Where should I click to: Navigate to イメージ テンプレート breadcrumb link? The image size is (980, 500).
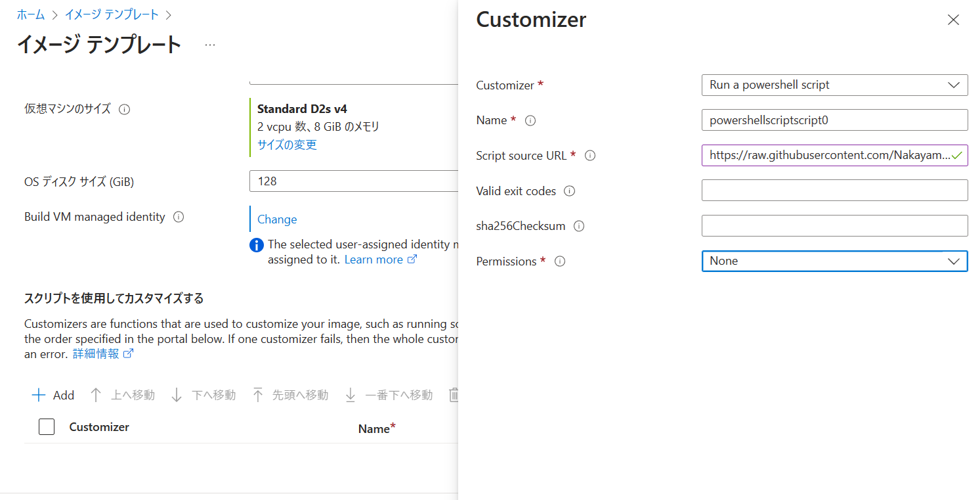pos(112,14)
